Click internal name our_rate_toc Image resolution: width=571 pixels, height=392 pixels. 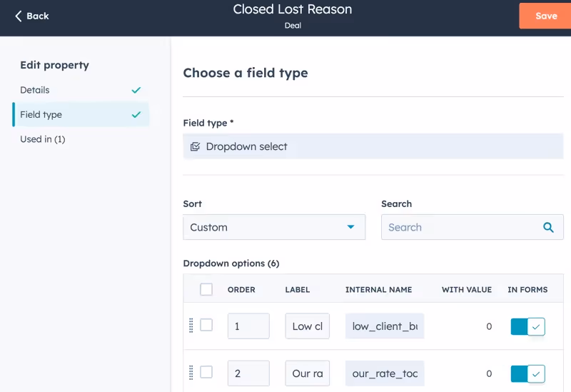point(385,373)
